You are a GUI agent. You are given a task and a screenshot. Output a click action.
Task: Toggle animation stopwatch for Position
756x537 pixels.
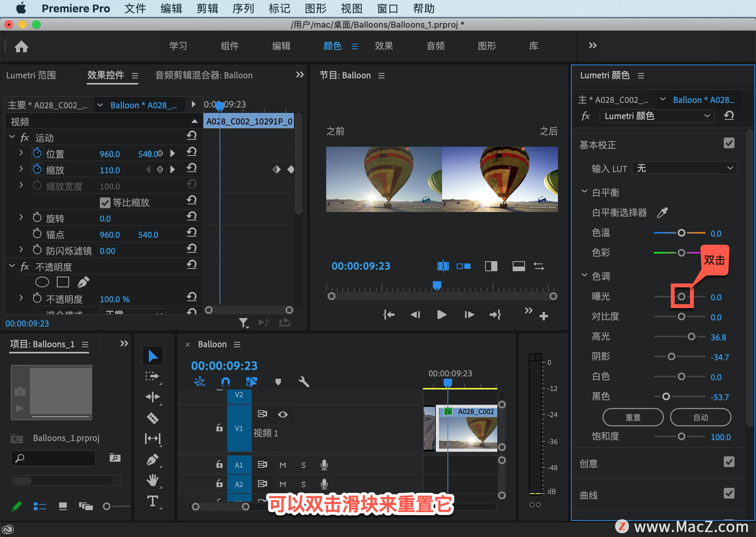pyautogui.click(x=37, y=153)
